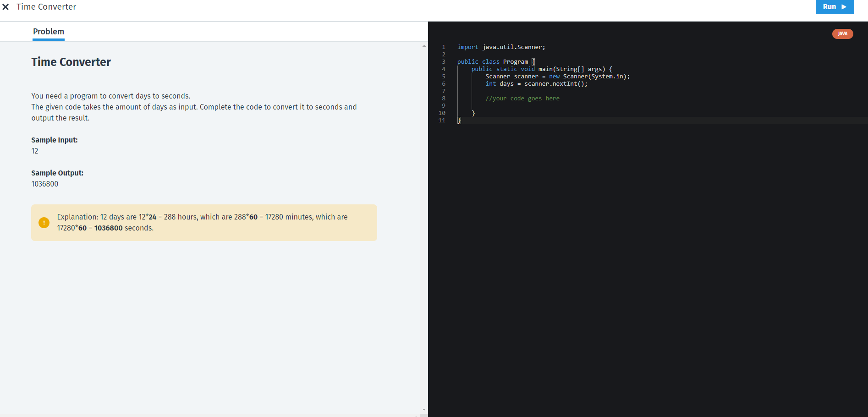This screenshot has width=868, height=417.
Task: Click the Run button
Action: point(835,6)
